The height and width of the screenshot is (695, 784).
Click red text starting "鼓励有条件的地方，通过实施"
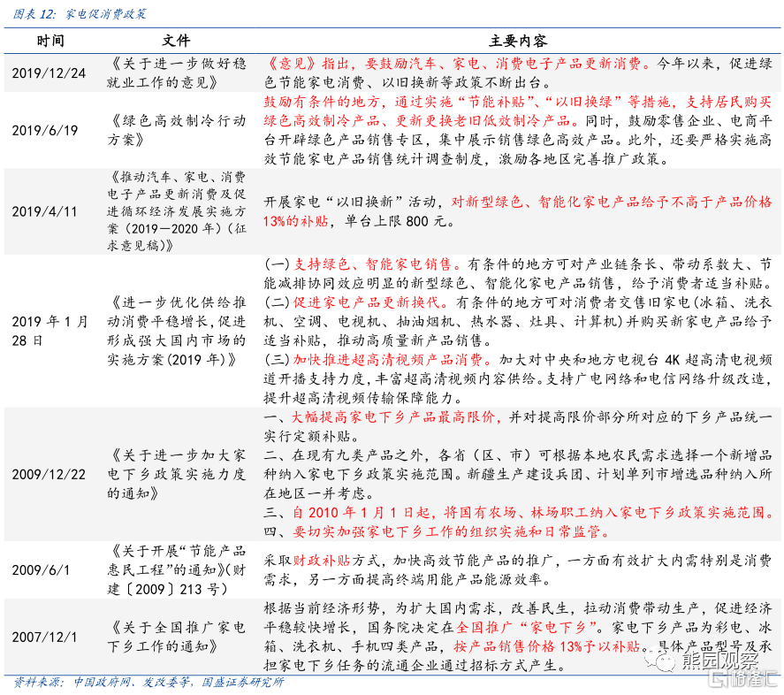tap(518, 111)
